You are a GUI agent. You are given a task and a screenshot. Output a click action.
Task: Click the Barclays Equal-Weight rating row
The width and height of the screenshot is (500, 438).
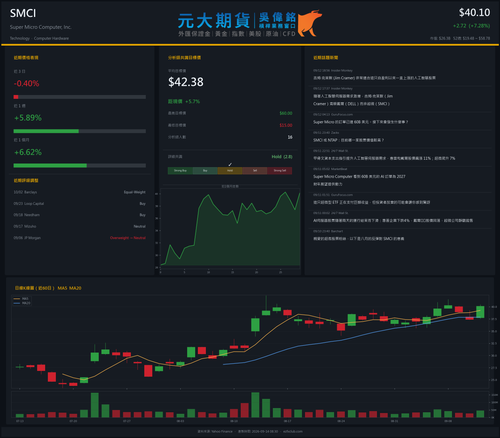(79, 192)
